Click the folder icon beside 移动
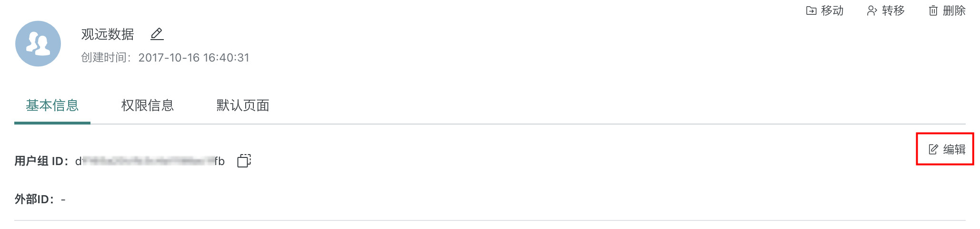 coord(811,10)
